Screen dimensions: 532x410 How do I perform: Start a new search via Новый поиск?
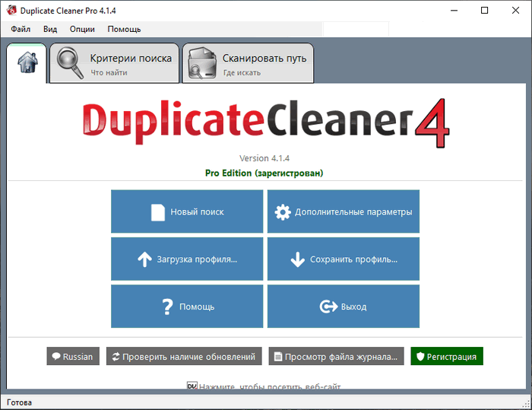coord(187,211)
